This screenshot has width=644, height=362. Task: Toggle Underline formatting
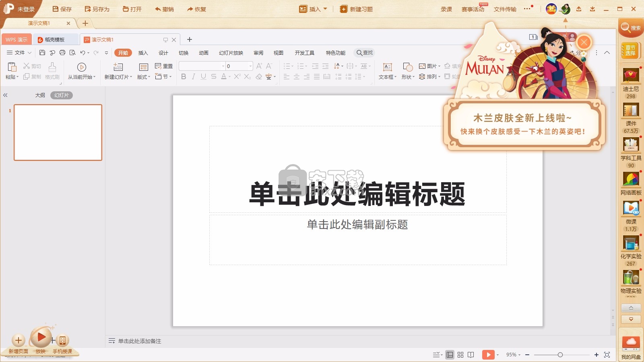pos(203,76)
